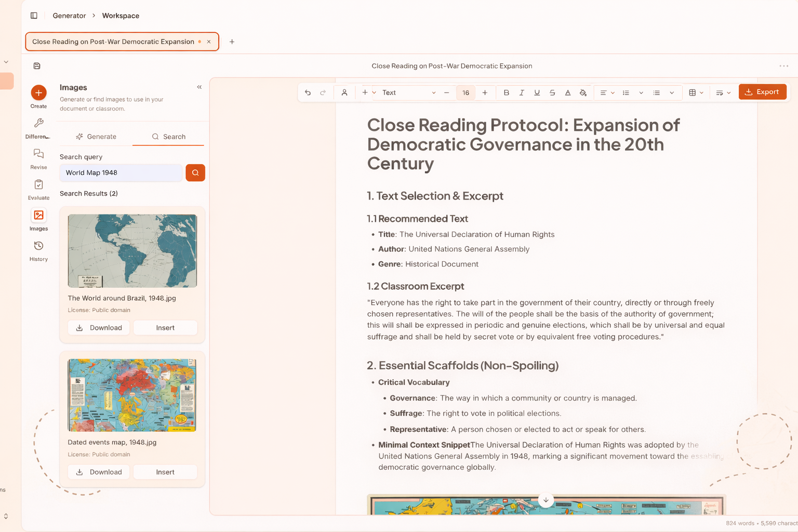The height and width of the screenshot is (532, 798).
Task: Click the Export button
Action: pos(762,92)
